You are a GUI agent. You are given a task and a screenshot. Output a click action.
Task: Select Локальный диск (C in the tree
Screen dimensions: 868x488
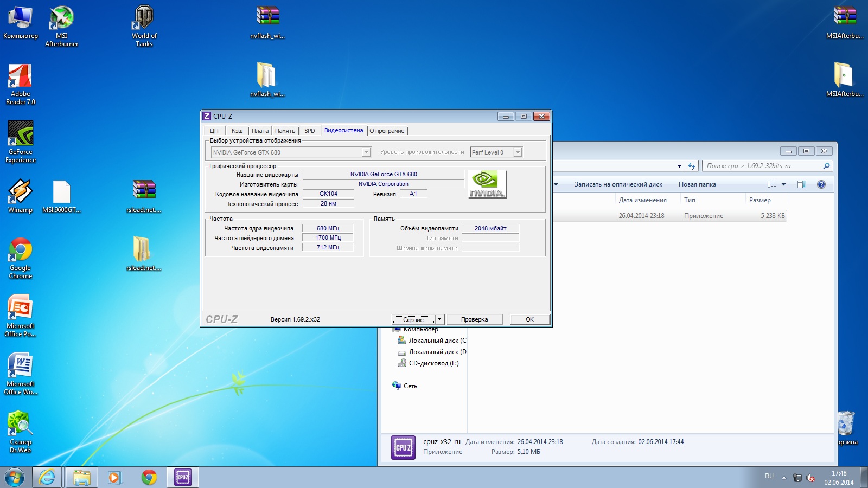pyautogui.click(x=432, y=341)
